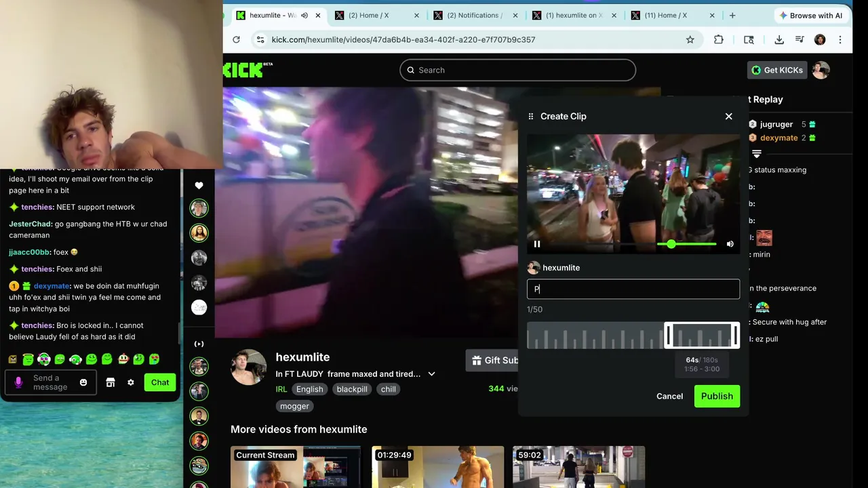Open the media controls icon in toolbar
This screenshot has height=488, width=868.
(x=800, y=39)
